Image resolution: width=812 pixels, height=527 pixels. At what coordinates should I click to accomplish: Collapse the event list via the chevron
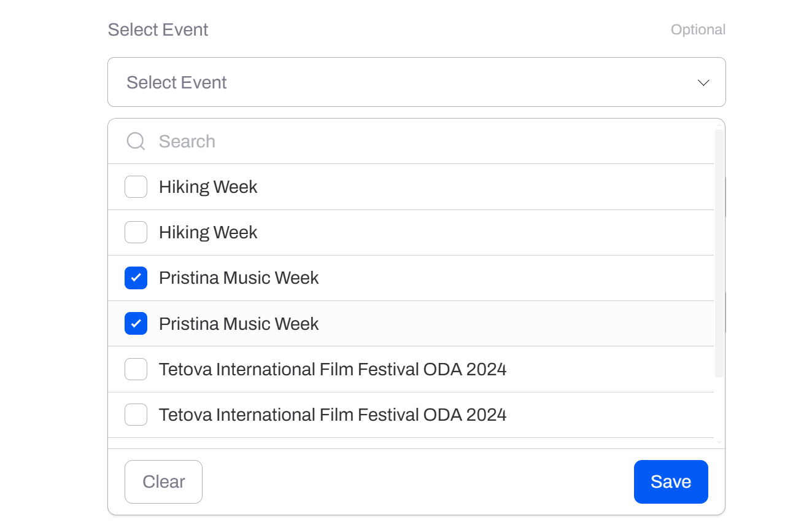703,82
